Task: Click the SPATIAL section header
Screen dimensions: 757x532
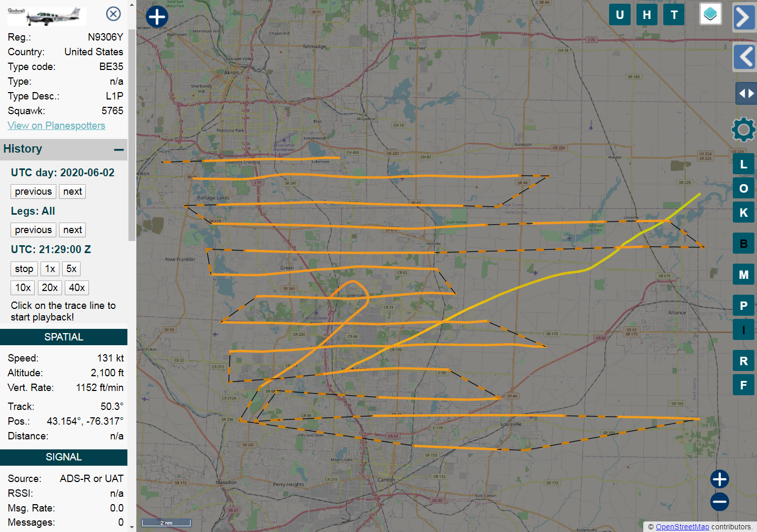Action: pos(64,337)
